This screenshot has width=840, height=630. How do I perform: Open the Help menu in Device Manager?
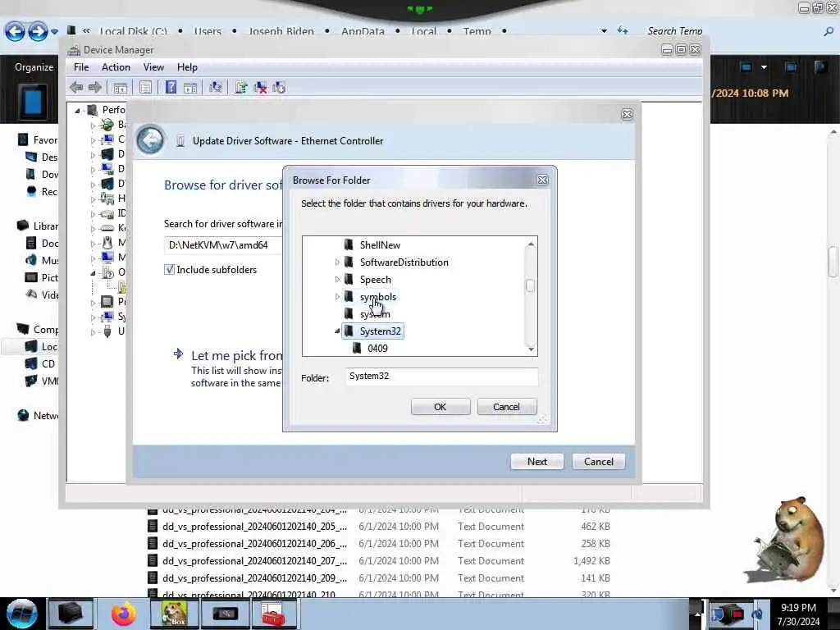tap(187, 67)
